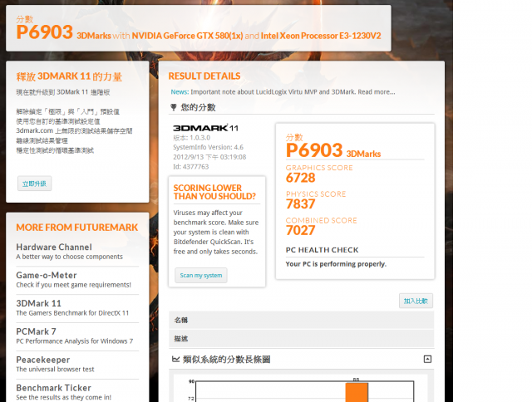This screenshot has width=532, height=402.
Task: Click the Scan my system button
Action: coord(201,275)
